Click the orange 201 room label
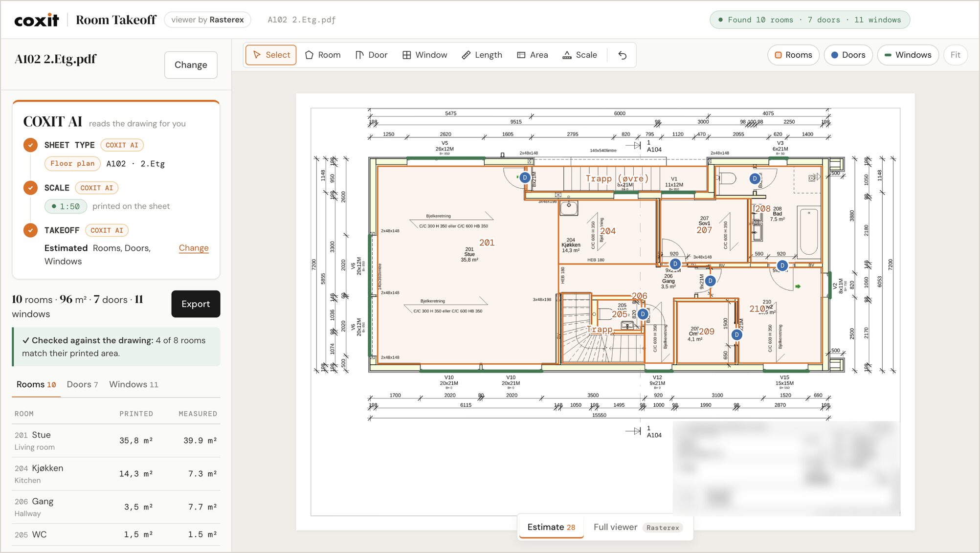The width and height of the screenshot is (980, 553). point(487,243)
